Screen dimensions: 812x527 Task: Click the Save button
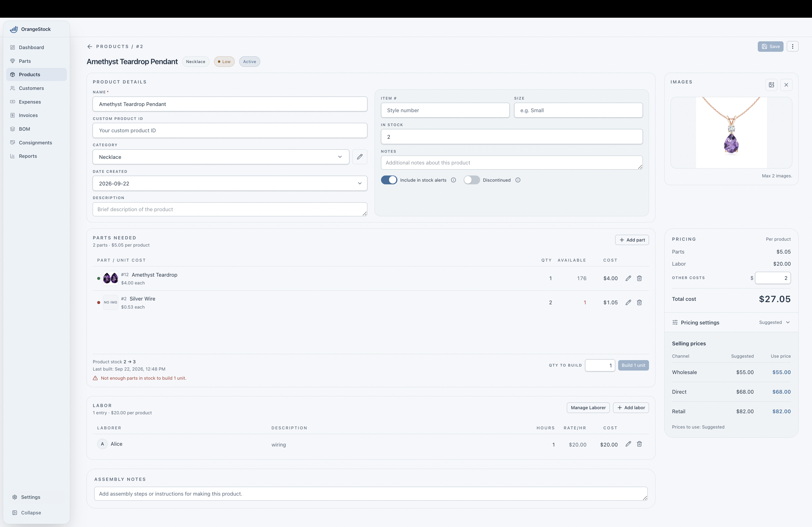[x=770, y=46]
